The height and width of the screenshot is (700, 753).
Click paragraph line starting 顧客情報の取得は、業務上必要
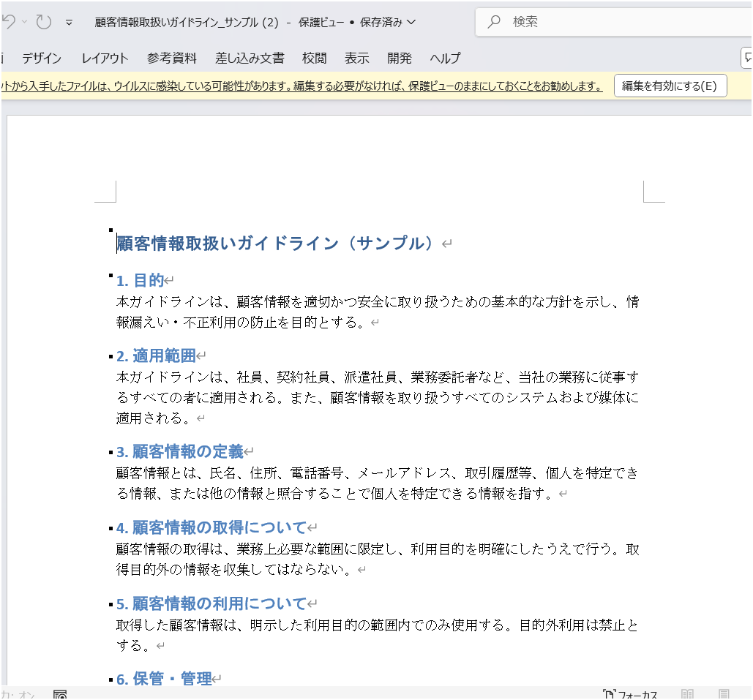pyautogui.click(x=378, y=549)
